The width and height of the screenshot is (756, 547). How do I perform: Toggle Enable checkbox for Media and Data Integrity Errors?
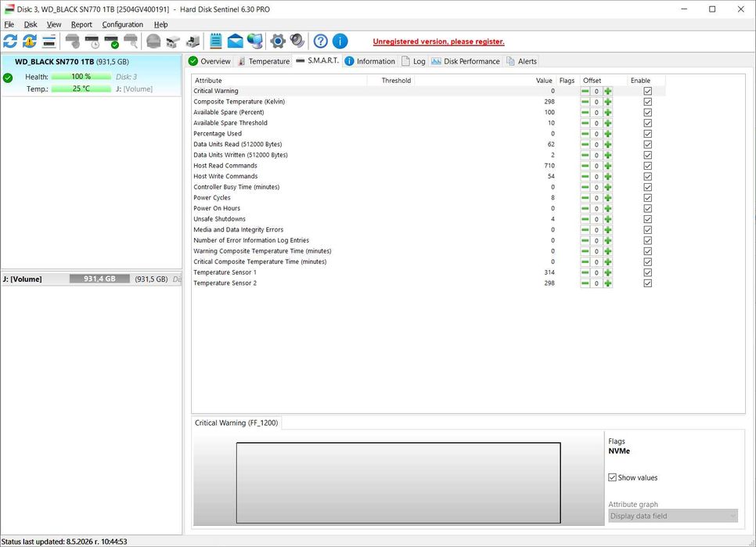pyautogui.click(x=647, y=229)
